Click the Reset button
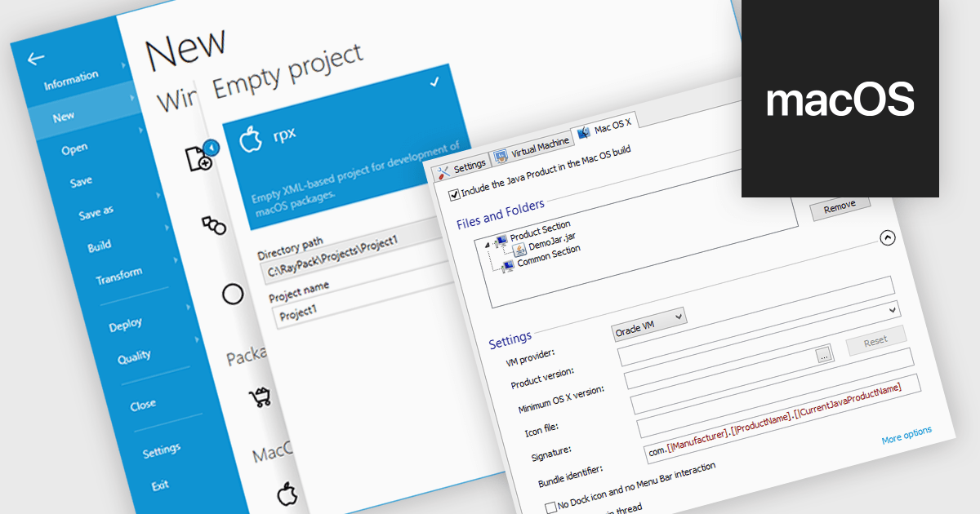This screenshot has height=514, width=980. tap(875, 340)
